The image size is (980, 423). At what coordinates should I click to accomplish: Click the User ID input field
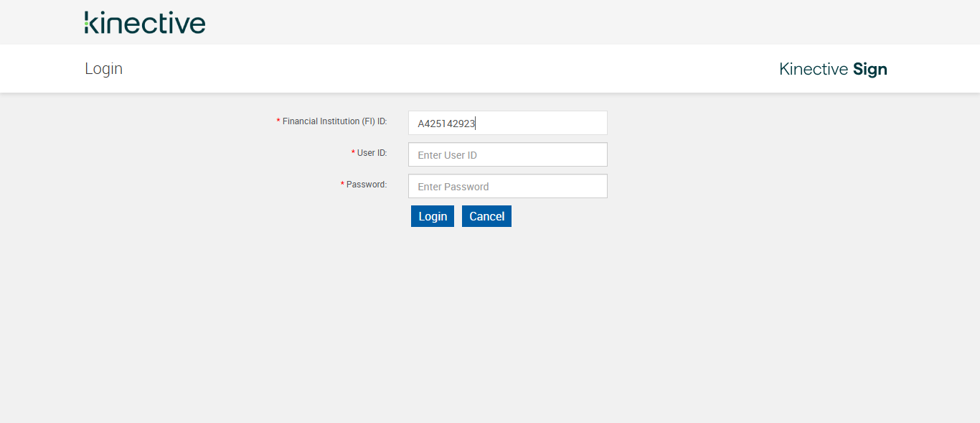508,154
